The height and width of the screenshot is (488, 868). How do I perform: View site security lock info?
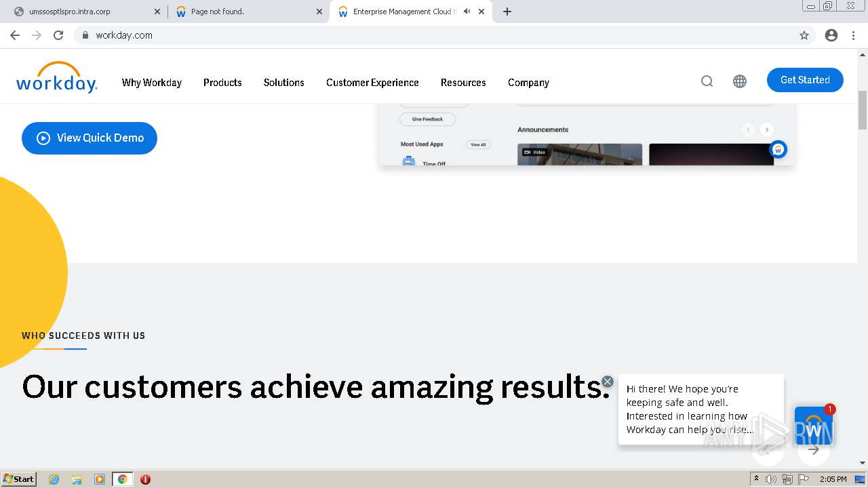tap(85, 35)
